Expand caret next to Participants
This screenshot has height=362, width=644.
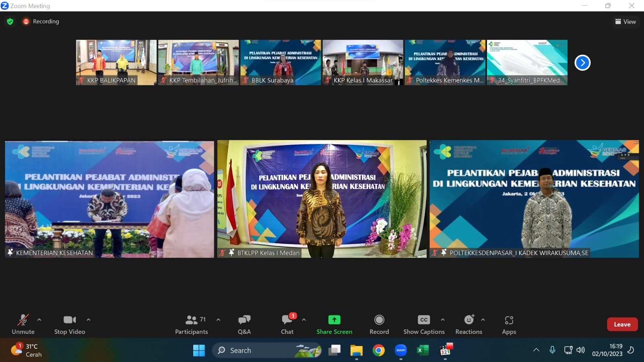point(218,320)
